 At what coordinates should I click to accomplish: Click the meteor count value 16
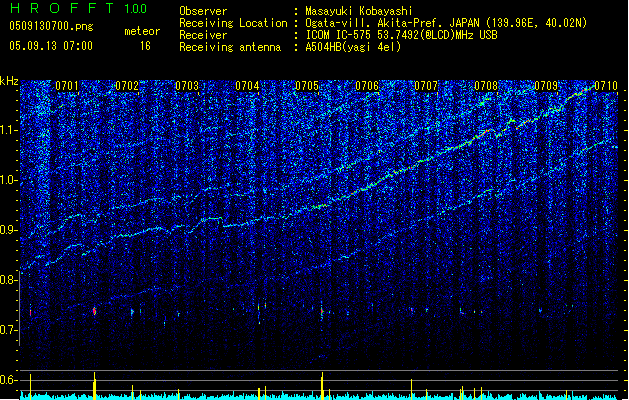145,46
